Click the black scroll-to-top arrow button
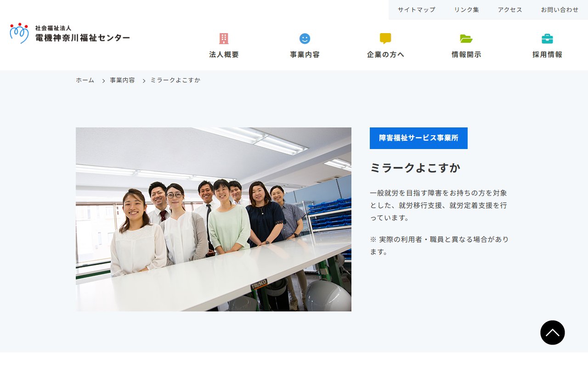Viewport: 588px width, 368px height. pyautogui.click(x=553, y=333)
